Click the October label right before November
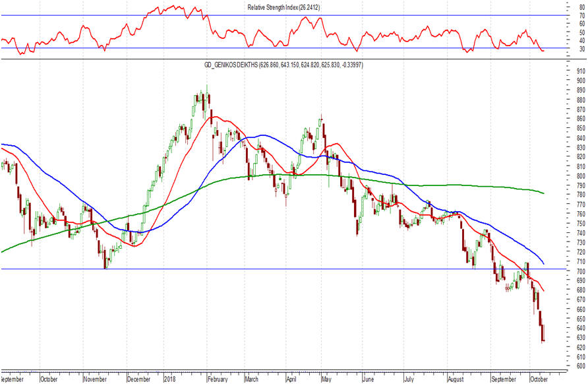This screenshot has width=588, height=384. [49, 379]
